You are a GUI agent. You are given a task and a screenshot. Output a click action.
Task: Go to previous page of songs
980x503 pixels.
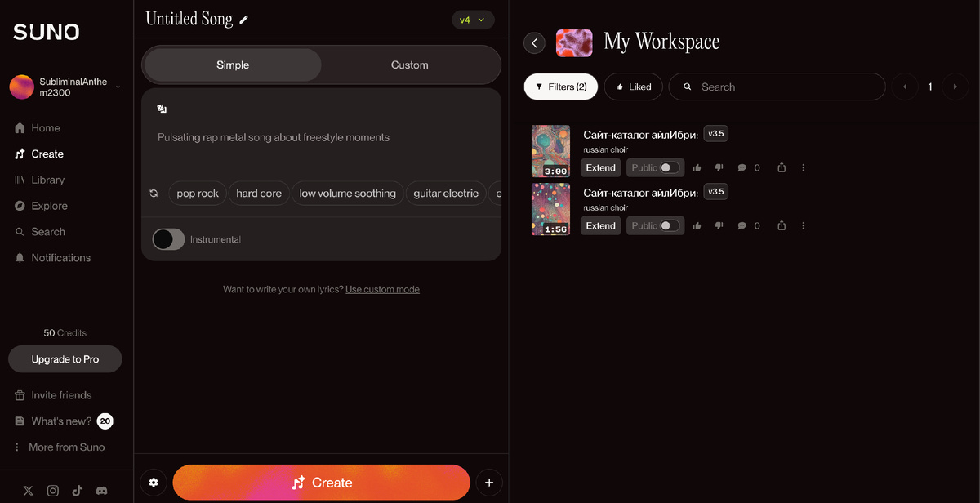[905, 87]
